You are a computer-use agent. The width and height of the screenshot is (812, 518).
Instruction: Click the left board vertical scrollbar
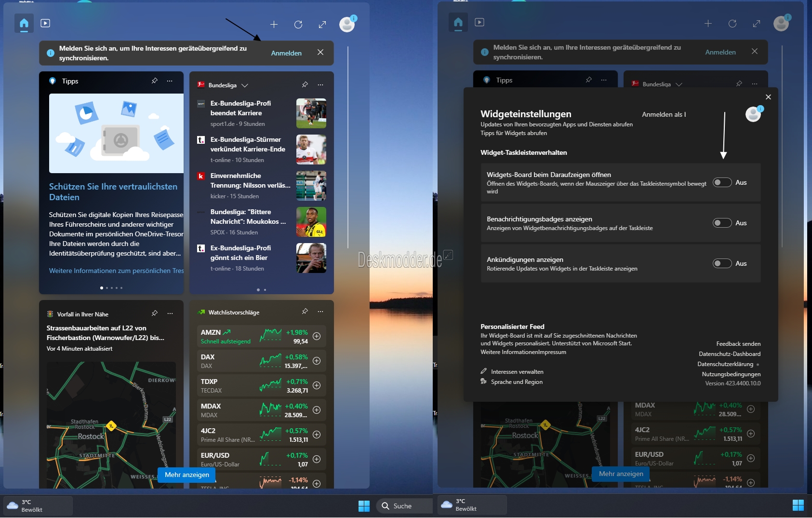[347, 147]
